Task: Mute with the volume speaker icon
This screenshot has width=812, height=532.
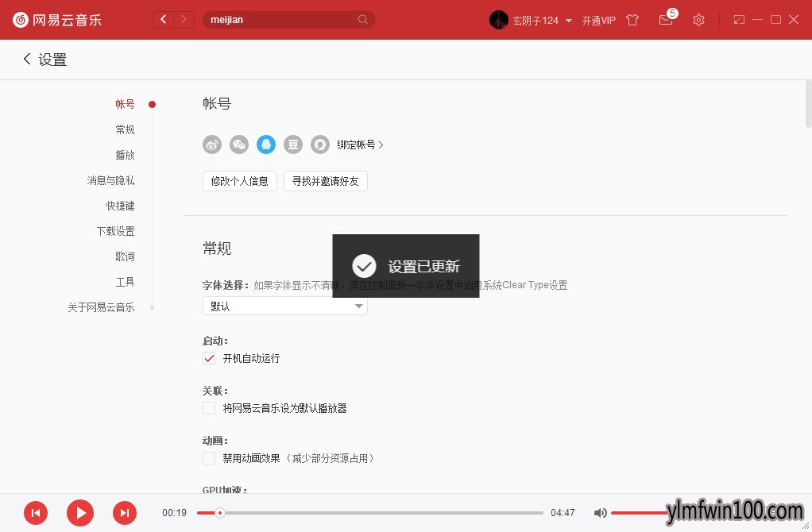Action: click(600, 513)
